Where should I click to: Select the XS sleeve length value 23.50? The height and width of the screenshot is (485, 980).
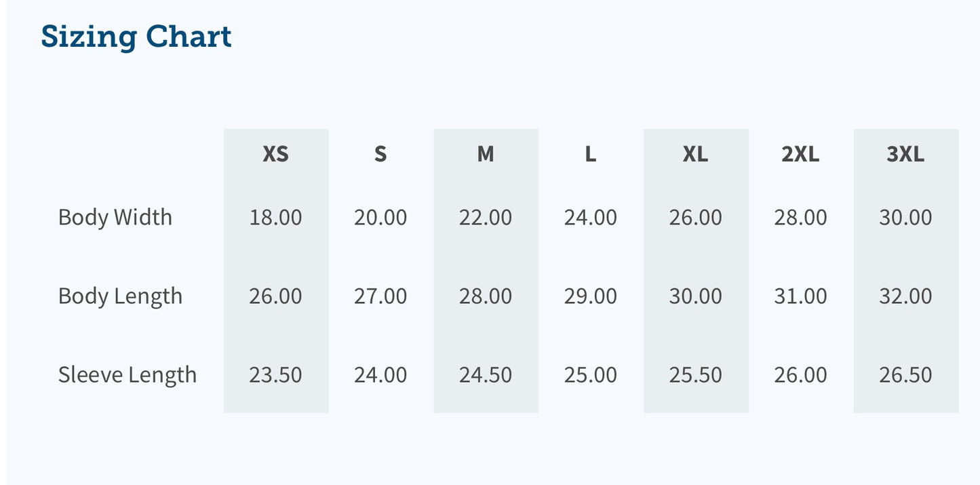tap(275, 375)
